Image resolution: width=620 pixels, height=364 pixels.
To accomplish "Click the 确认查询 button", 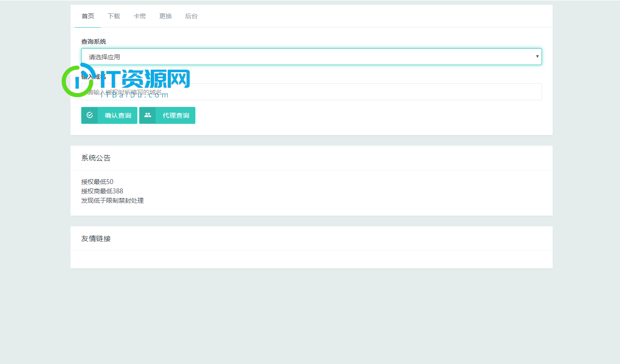I will pyautogui.click(x=109, y=115).
